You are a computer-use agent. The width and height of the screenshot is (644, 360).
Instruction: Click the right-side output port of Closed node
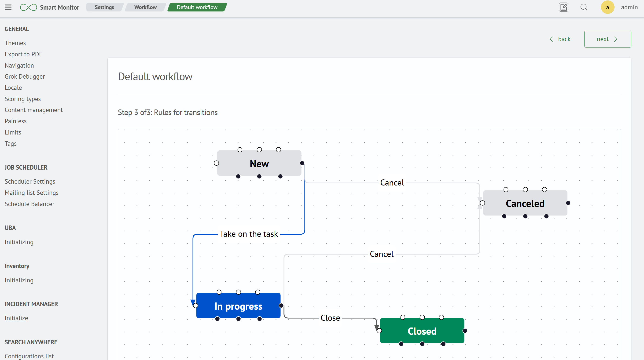pos(465,331)
